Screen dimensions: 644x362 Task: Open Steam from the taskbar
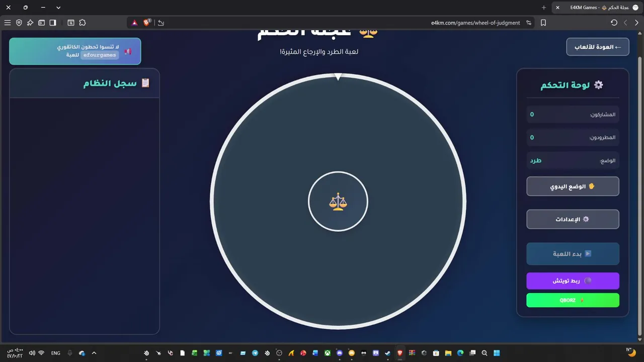pos(387,353)
